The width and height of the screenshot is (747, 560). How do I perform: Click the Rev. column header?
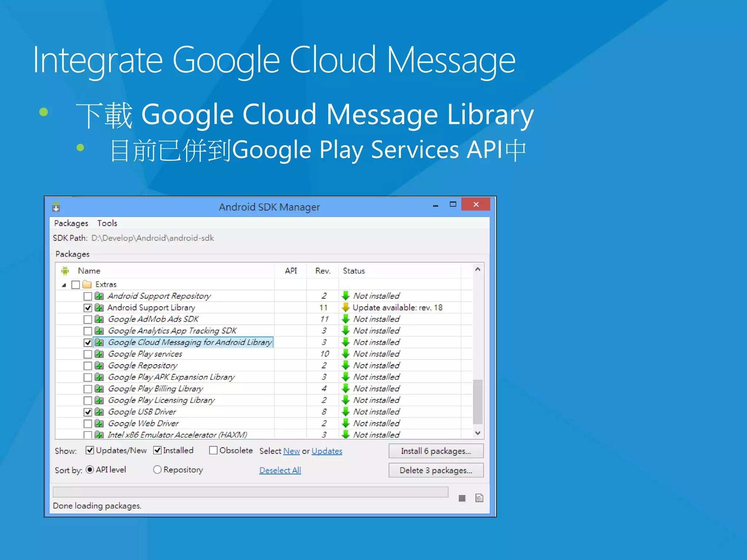(x=323, y=271)
